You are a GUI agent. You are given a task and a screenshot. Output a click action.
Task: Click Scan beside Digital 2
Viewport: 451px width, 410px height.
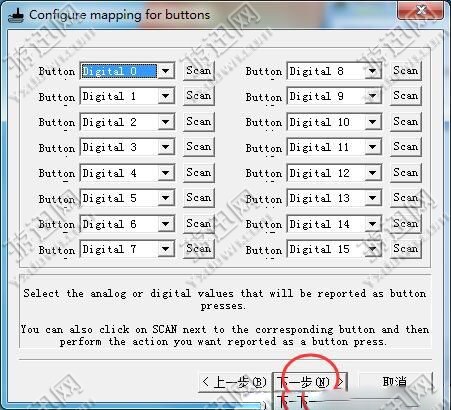pyautogui.click(x=199, y=122)
